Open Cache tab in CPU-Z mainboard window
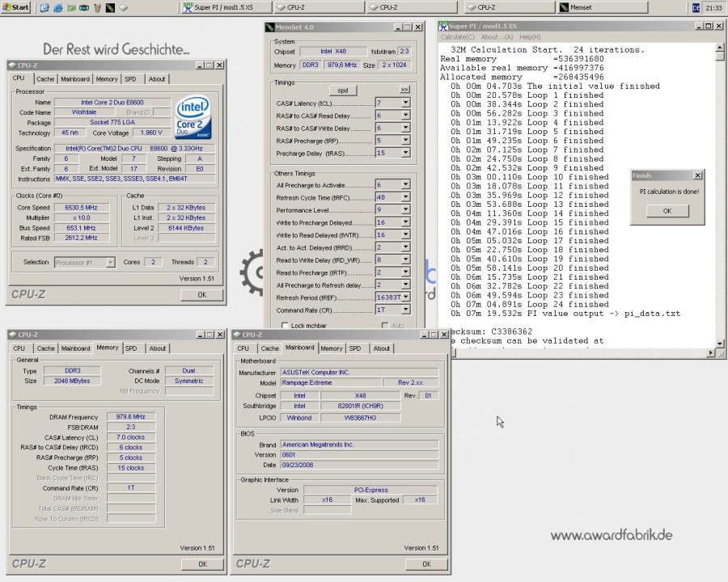728x582 pixels. click(269, 348)
